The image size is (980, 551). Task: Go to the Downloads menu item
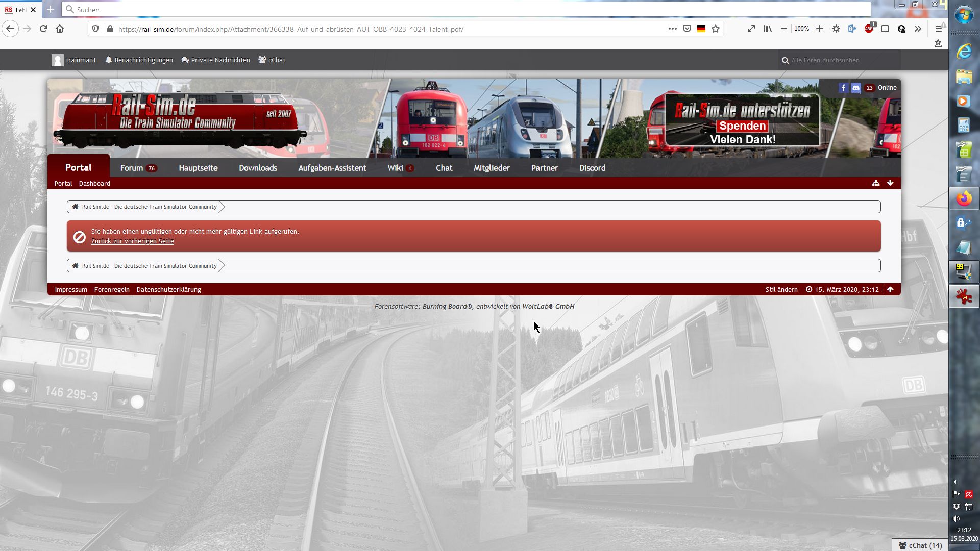[258, 168]
